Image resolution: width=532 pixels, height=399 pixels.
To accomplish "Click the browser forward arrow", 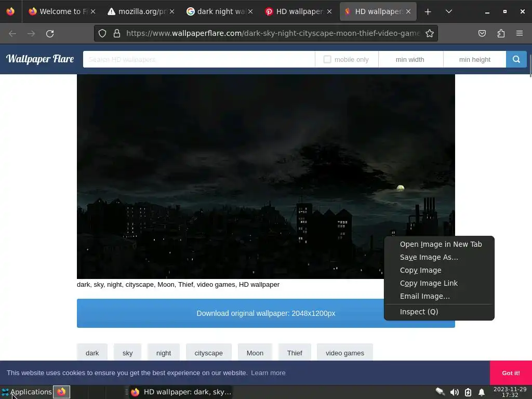I will click(x=31, y=34).
